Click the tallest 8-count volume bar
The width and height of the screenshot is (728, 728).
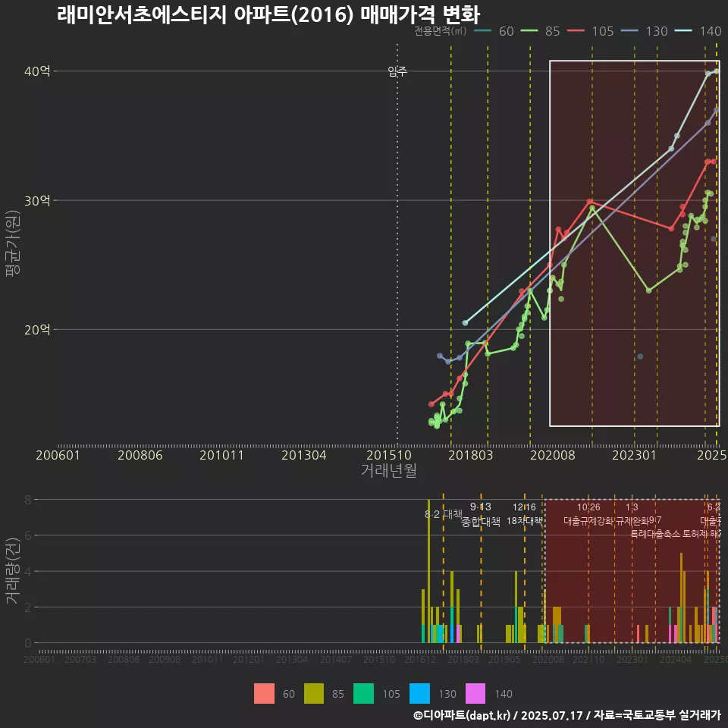coord(428,571)
